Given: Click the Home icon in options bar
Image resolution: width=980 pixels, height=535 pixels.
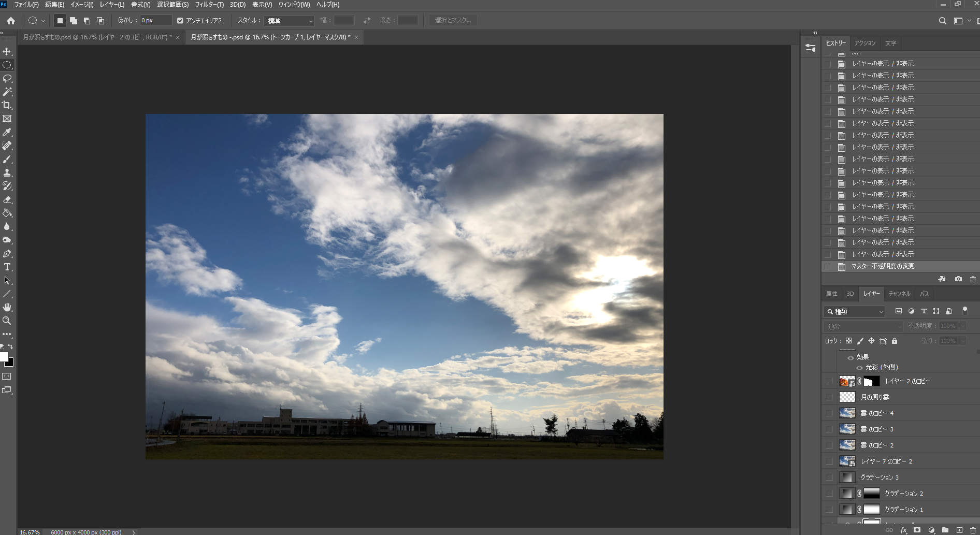Looking at the screenshot, I should [11, 21].
